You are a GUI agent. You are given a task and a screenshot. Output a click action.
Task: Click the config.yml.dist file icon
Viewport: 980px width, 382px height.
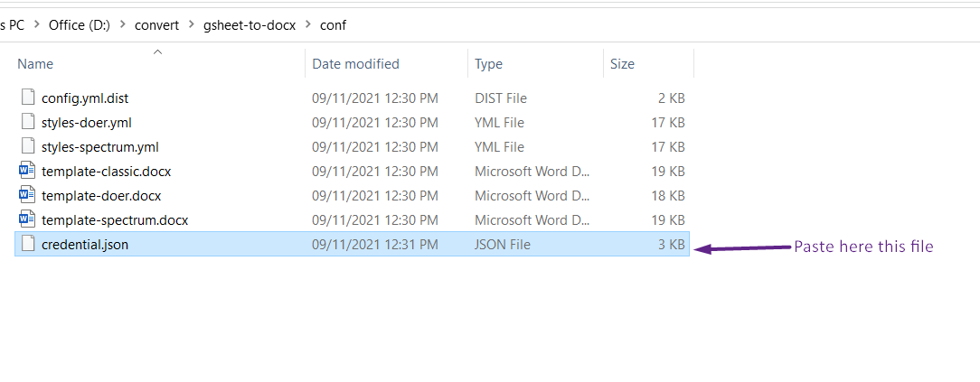(x=27, y=98)
